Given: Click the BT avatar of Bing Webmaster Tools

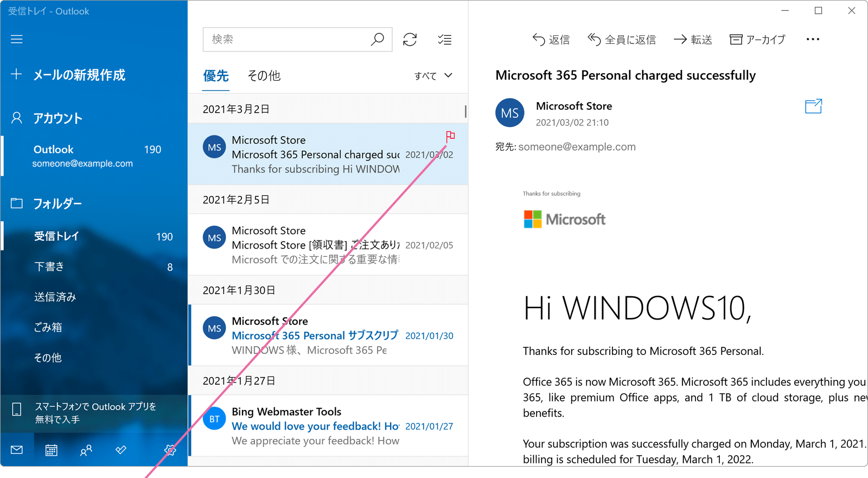Looking at the screenshot, I should coord(214,418).
